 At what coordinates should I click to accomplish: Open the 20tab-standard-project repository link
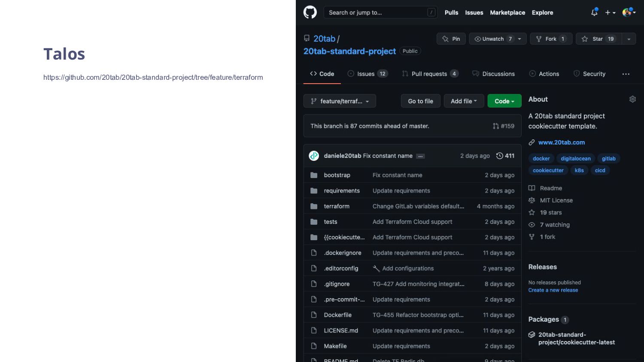click(349, 51)
